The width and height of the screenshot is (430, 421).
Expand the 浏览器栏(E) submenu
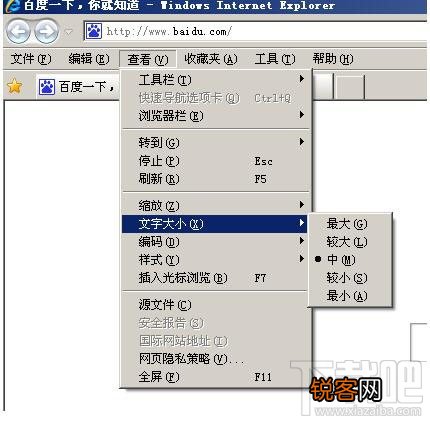215,116
